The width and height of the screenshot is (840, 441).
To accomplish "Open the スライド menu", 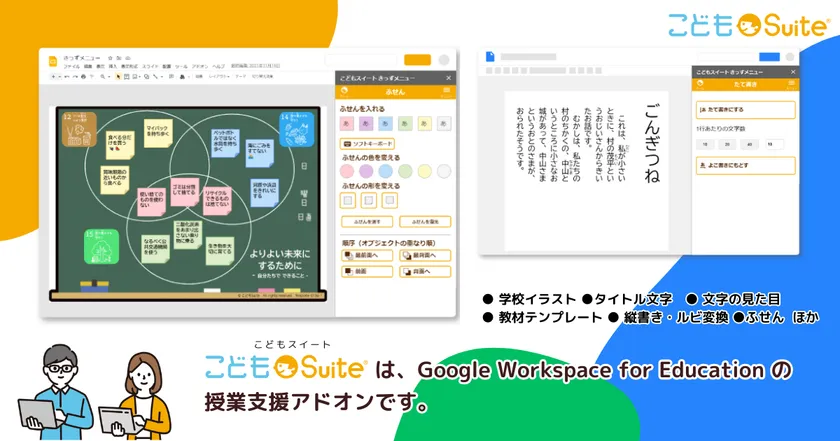I will [x=150, y=66].
